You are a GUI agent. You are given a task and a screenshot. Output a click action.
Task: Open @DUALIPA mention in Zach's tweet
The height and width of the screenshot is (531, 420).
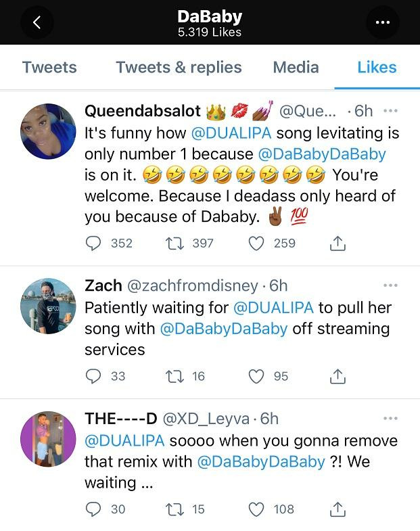tap(273, 307)
